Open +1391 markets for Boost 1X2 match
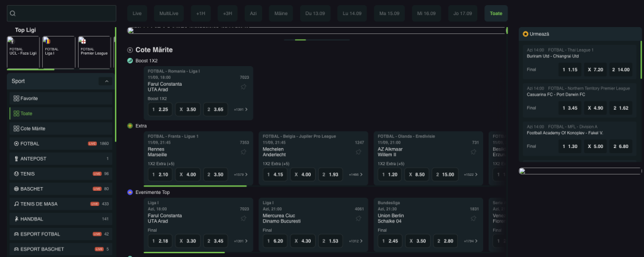Screen dimensions: 644x257 pos(241,110)
